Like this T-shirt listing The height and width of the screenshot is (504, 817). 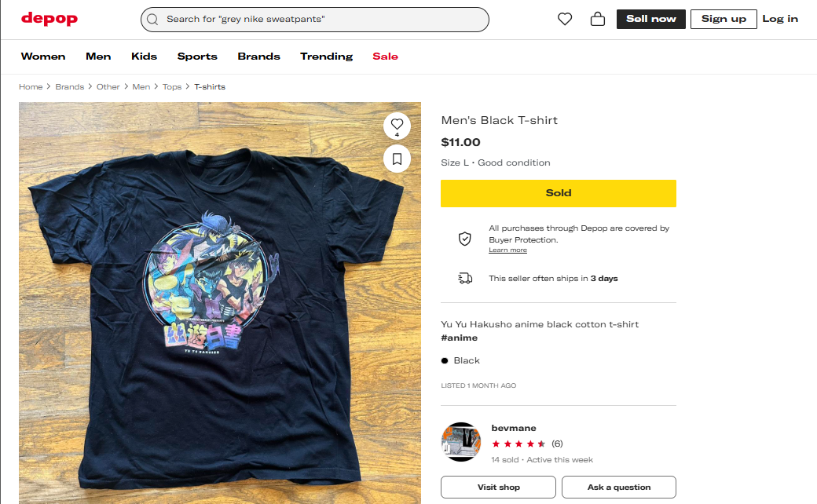pos(397,125)
